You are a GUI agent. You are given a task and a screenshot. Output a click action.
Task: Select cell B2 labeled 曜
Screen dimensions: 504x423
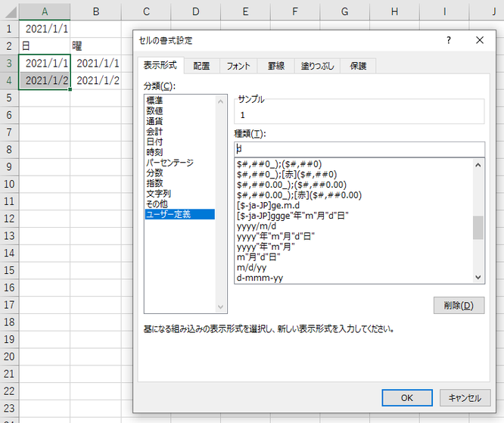[x=96, y=46]
